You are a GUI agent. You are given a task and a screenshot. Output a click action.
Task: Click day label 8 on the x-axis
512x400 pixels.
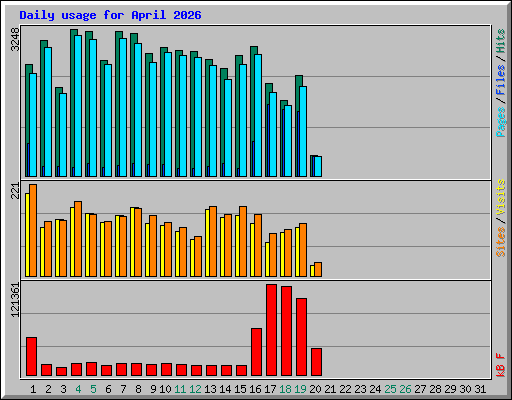coord(138,389)
